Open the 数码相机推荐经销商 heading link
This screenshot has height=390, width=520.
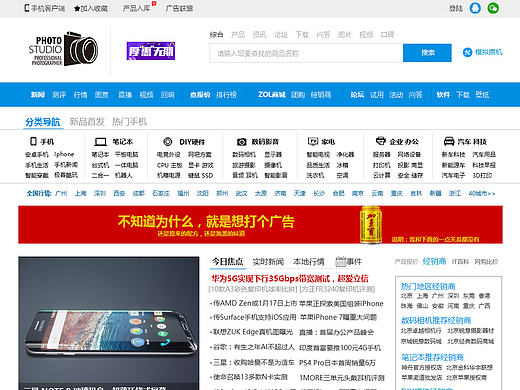point(436,321)
